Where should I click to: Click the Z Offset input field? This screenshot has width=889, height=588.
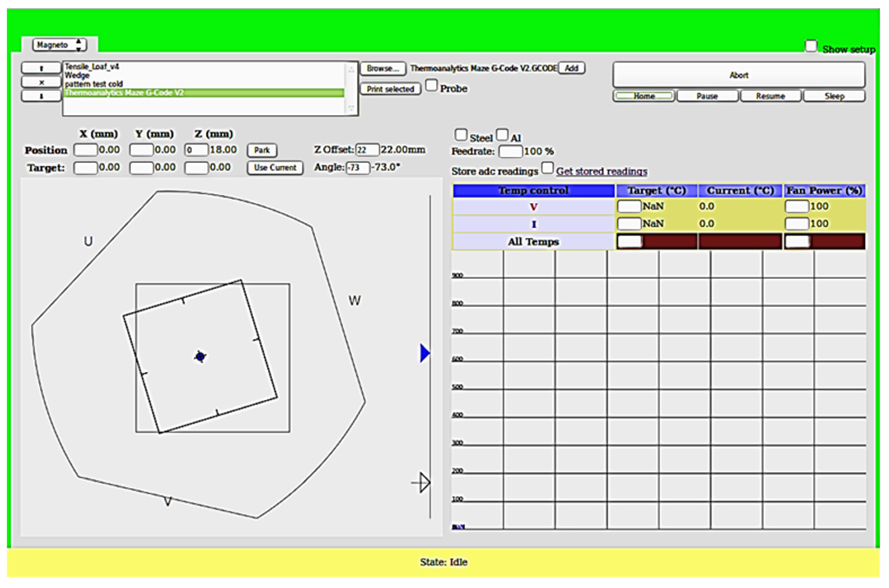click(367, 150)
